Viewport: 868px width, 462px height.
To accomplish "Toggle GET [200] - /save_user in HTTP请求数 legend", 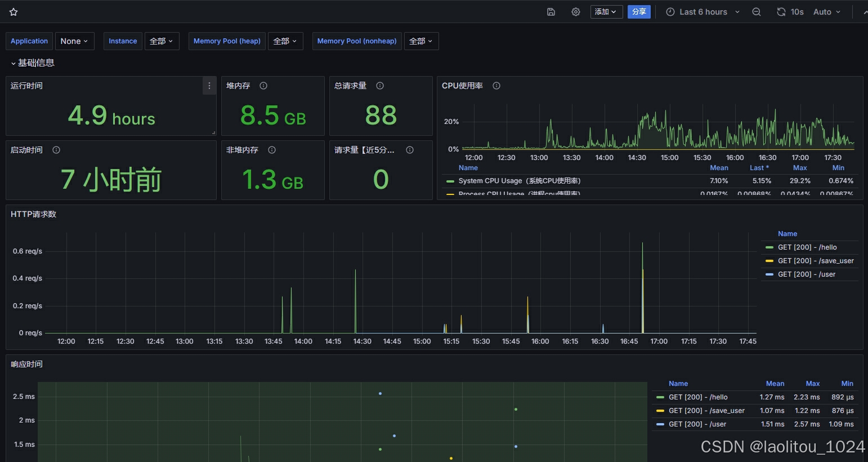I will (816, 261).
